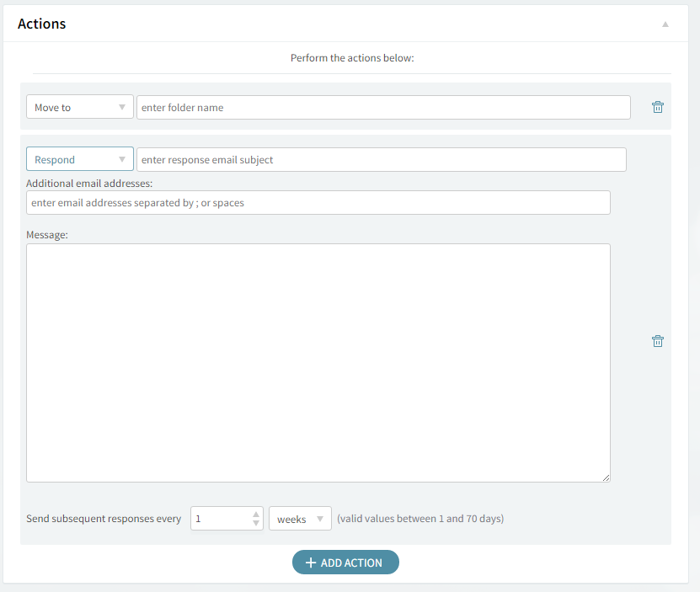The height and width of the screenshot is (592, 700).
Task: Click the plus icon on Add Action
Action: click(310, 563)
